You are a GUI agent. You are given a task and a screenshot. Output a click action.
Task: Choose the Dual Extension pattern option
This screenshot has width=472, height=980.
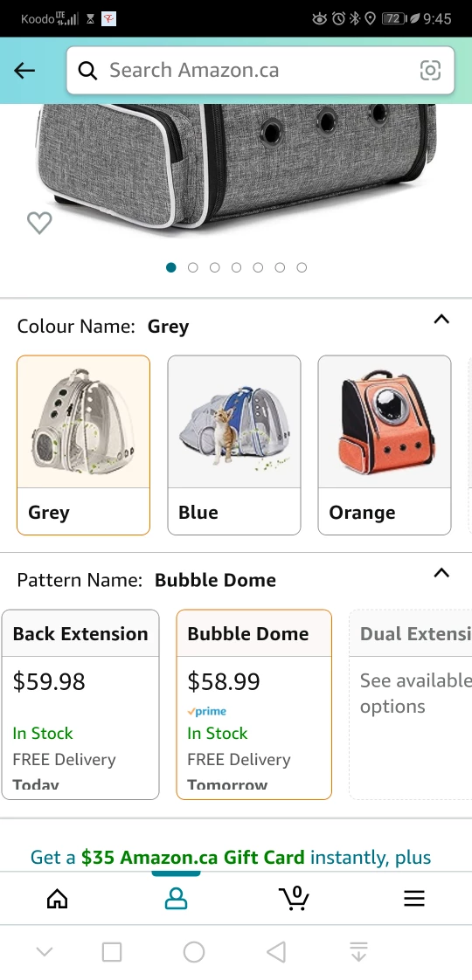[x=410, y=704]
